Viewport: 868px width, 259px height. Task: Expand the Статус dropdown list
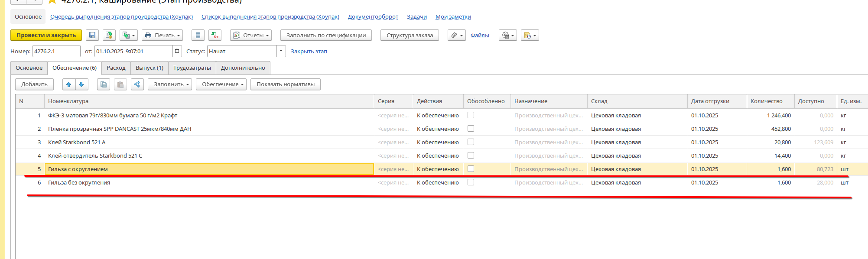click(281, 51)
